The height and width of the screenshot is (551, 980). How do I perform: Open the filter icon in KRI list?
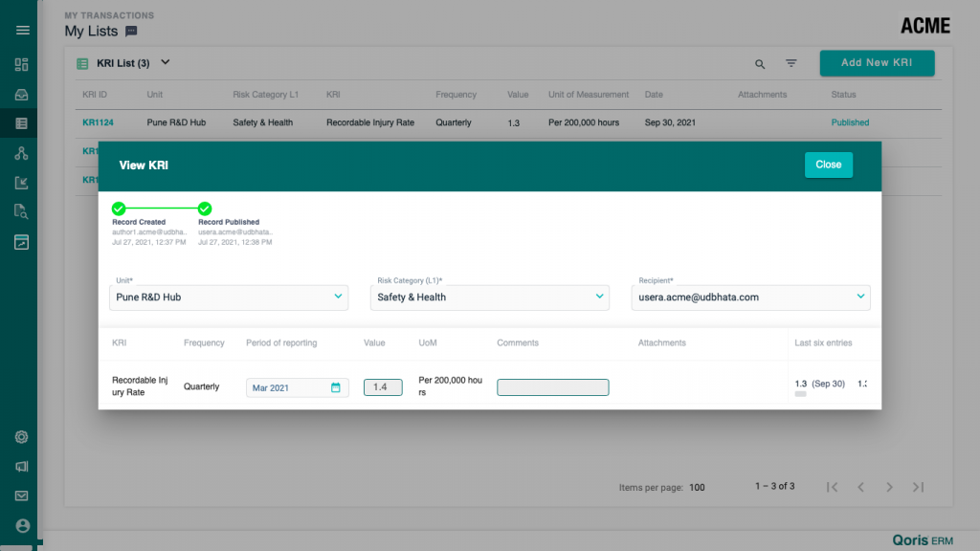[791, 63]
